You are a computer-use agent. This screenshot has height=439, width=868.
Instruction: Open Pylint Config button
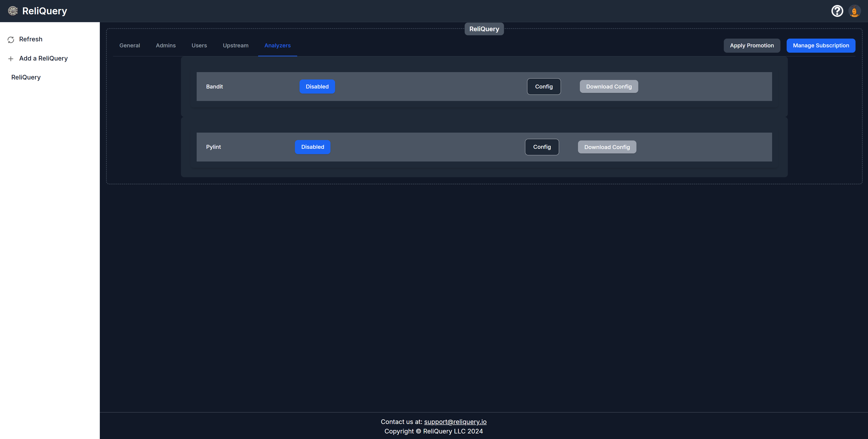(541, 147)
